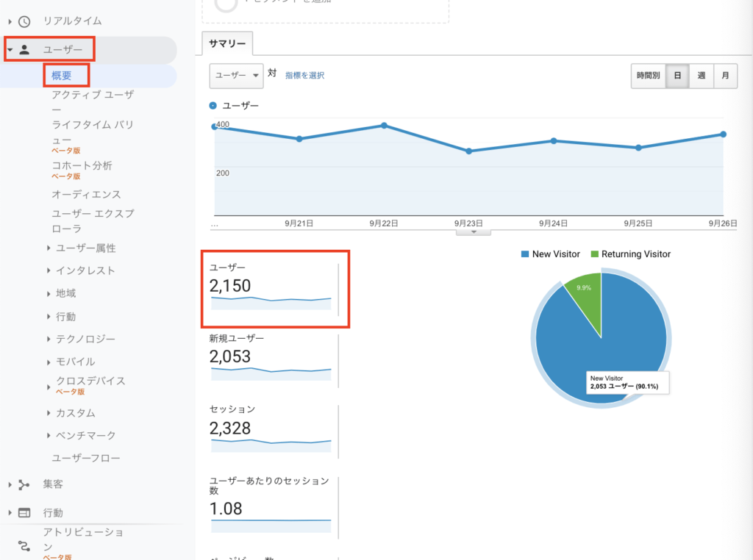Switch chart to 日 view
753x560 pixels.
pyautogui.click(x=677, y=76)
